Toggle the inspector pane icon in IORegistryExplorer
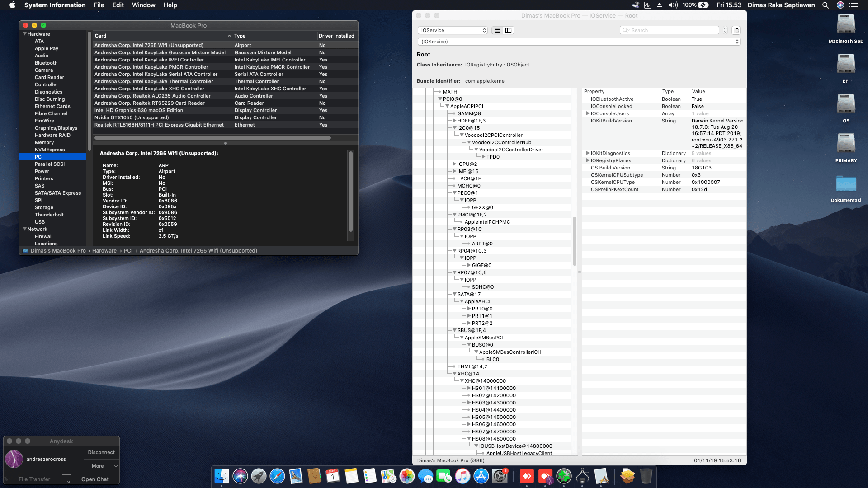This screenshot has width=868, height=488. [x=737, y=30]
